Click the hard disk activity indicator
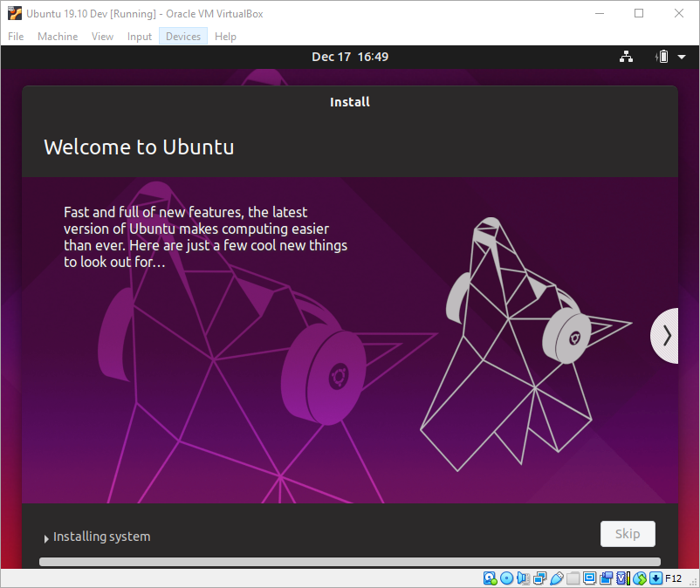The height and width of the screenshot is (588, 700). (x=491, y=578)
